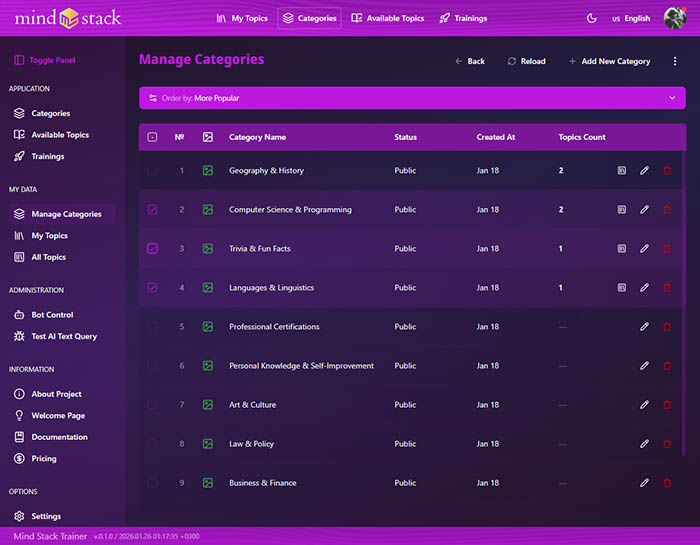The image size is (700, 545).
Task: Open Manage Categories in sidebar
Action: coord(62,214)
